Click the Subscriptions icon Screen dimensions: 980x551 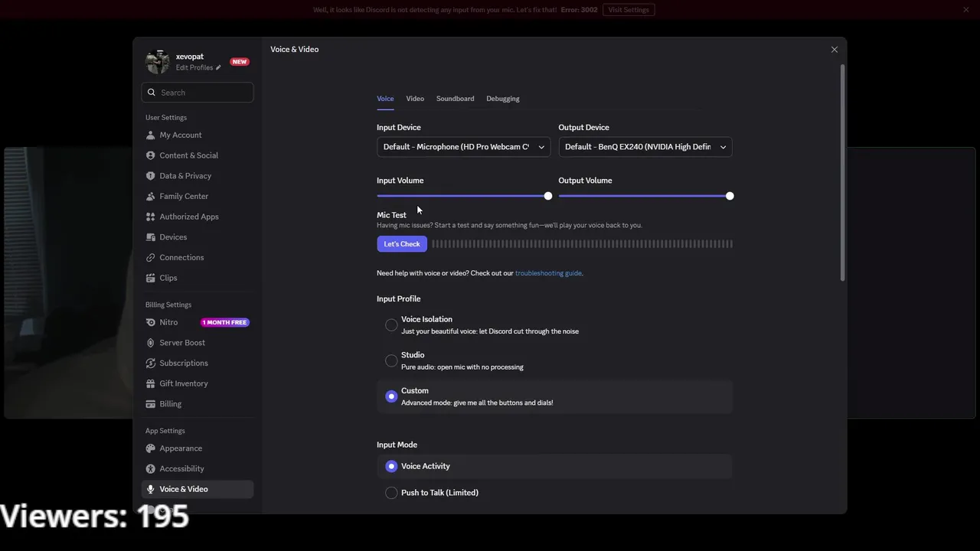tap(151, 363)
